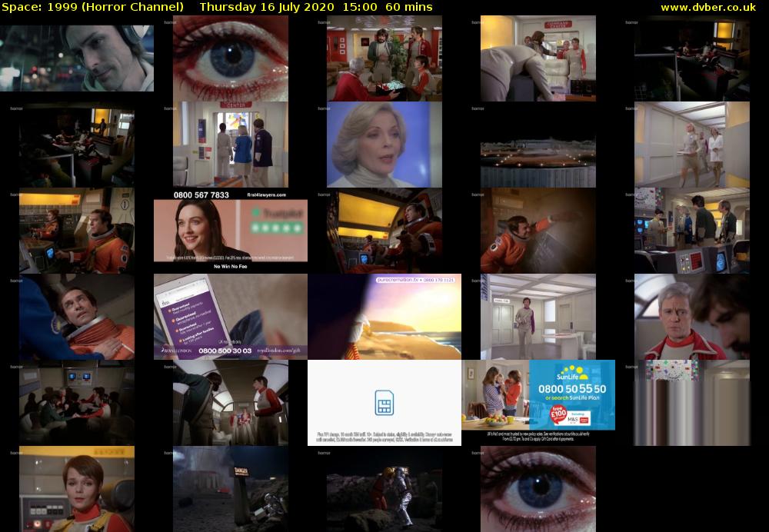Select the blonde woman close-up on blue background
Screen dimensions: 769x532
point(384,145)
